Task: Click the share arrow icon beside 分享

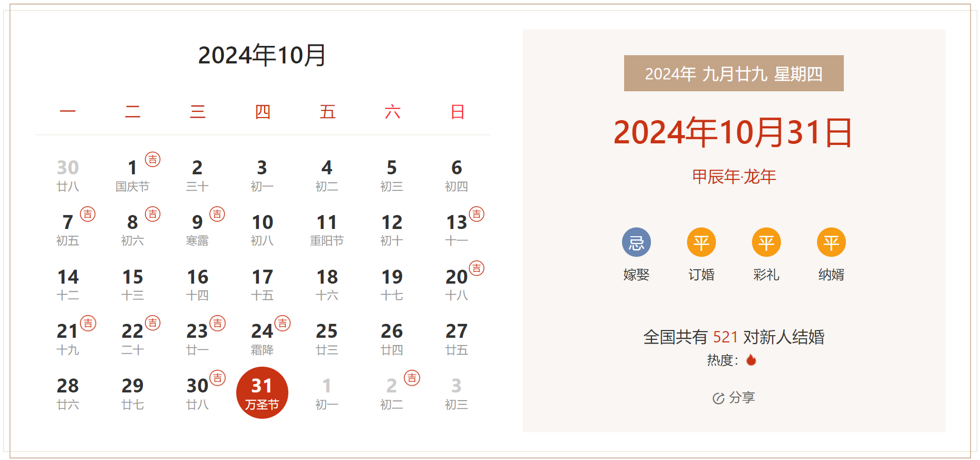Action: pos(718,398)
